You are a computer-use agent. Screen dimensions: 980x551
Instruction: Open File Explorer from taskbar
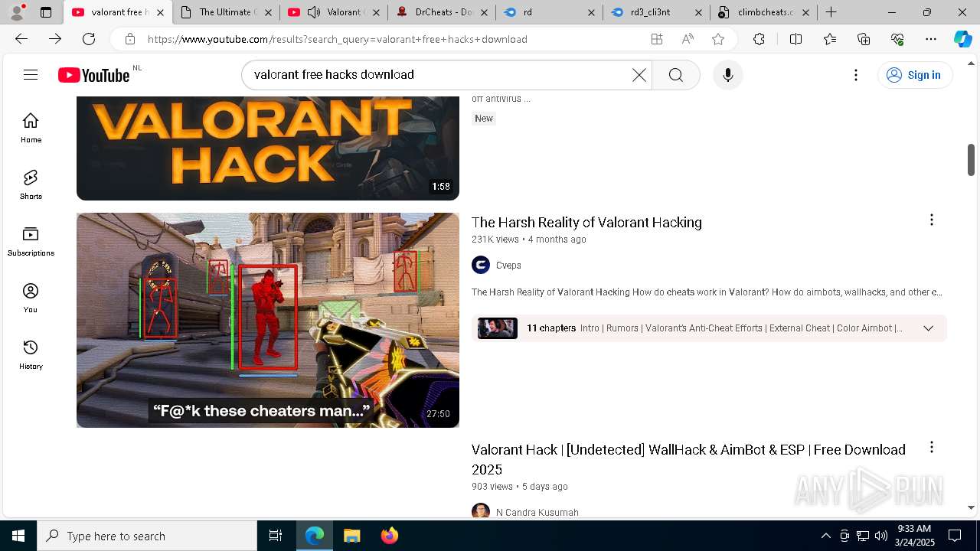[x=351, y=536]
